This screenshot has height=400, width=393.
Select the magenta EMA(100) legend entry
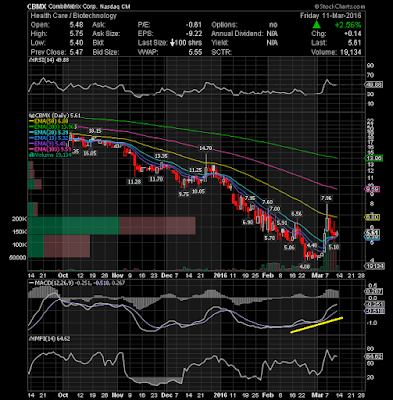(x=50, y=150)
